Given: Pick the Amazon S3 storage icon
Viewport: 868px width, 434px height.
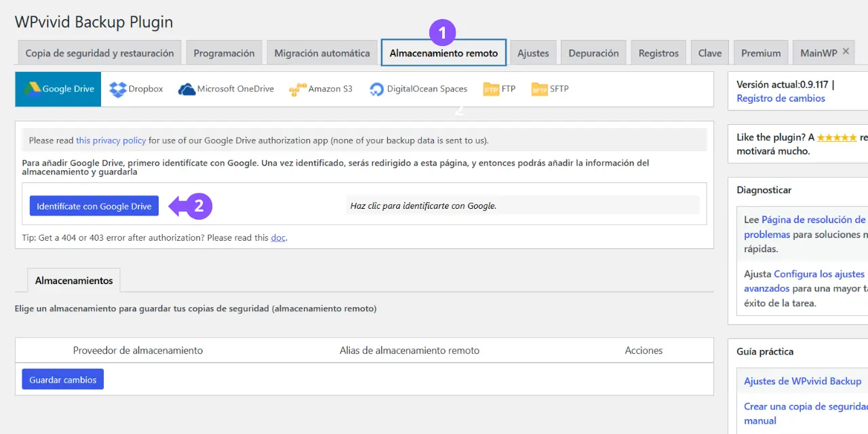Looking at the screenshot, I should [x=298, y=89].
